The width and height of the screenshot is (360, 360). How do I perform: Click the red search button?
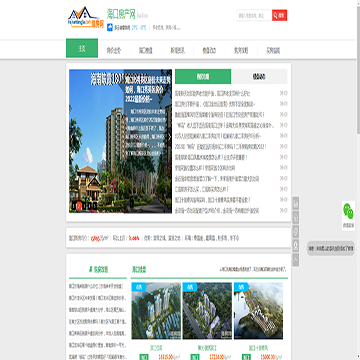coord(279,15)
